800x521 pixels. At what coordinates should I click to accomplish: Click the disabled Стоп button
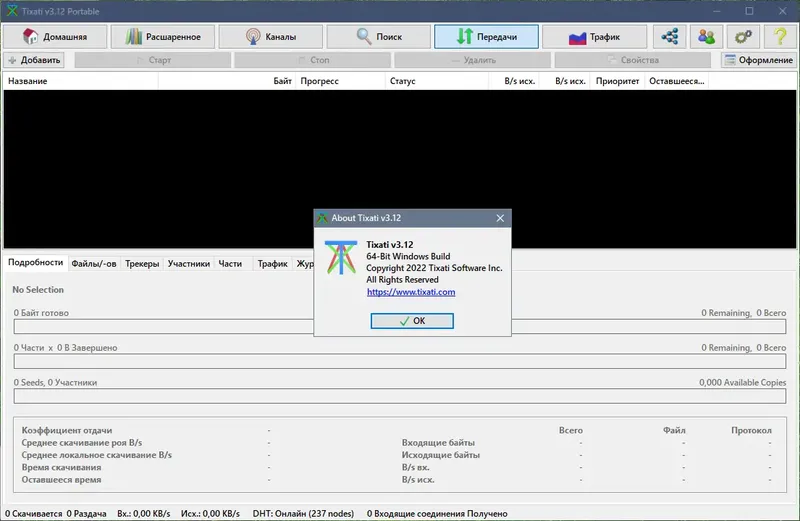pos(313,60)
